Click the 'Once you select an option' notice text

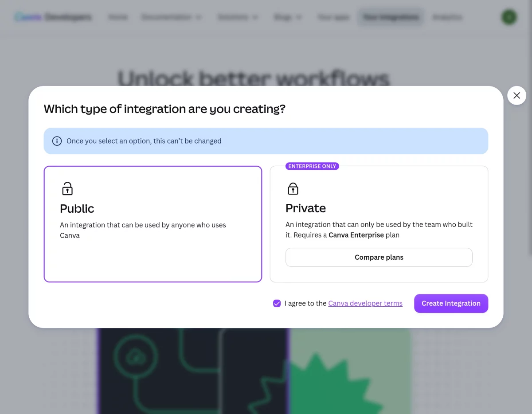click(144, 141)
